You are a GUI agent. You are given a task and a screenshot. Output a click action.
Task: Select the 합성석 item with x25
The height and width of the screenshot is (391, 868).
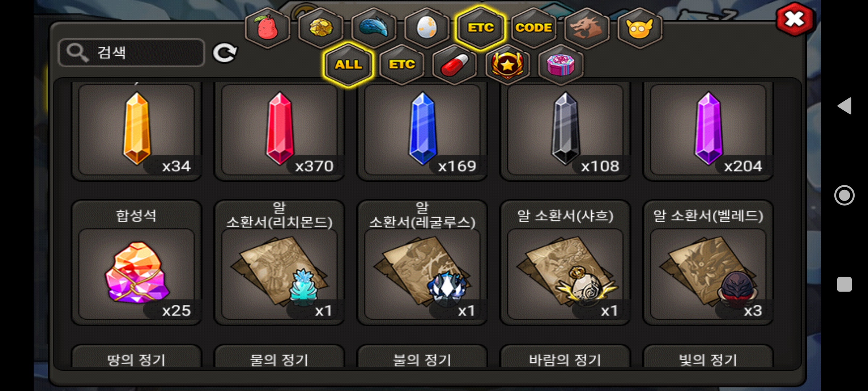(136, 262)
